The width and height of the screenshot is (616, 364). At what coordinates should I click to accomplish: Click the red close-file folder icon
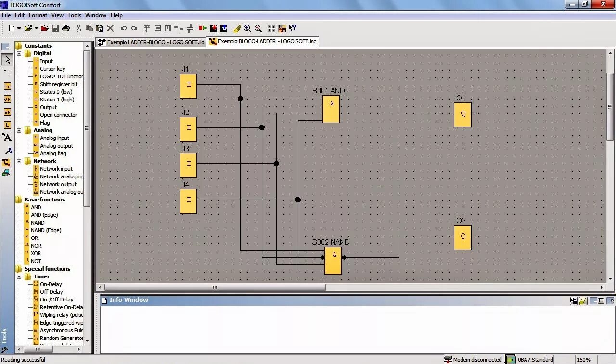pyautogui.click(x=44, y=28)
